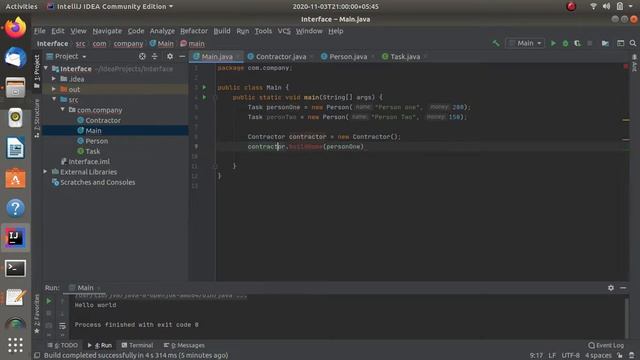
Task: Hide the Project tool window
Action: coord(182,56)
